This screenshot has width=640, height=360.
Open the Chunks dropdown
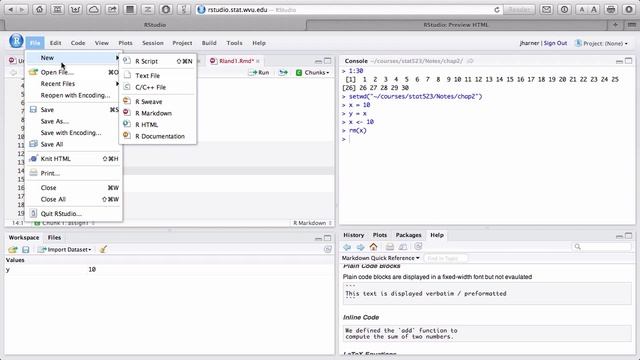point(313,72)
